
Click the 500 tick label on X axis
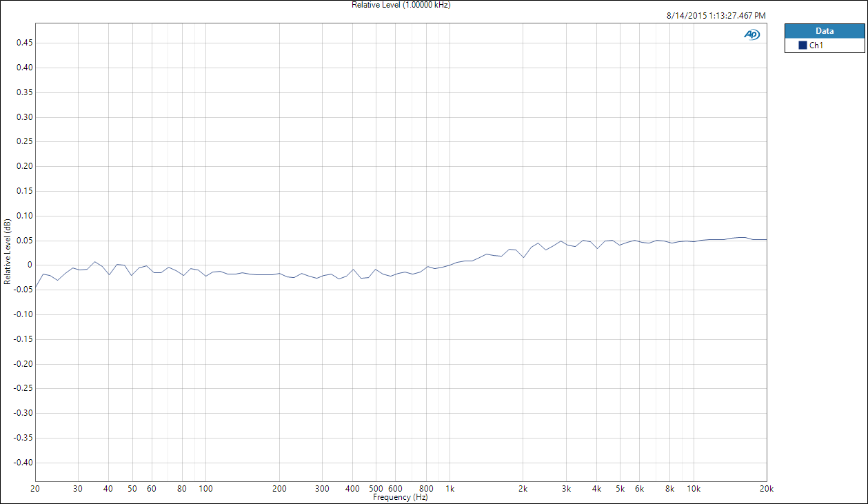[x=376, y=489]
